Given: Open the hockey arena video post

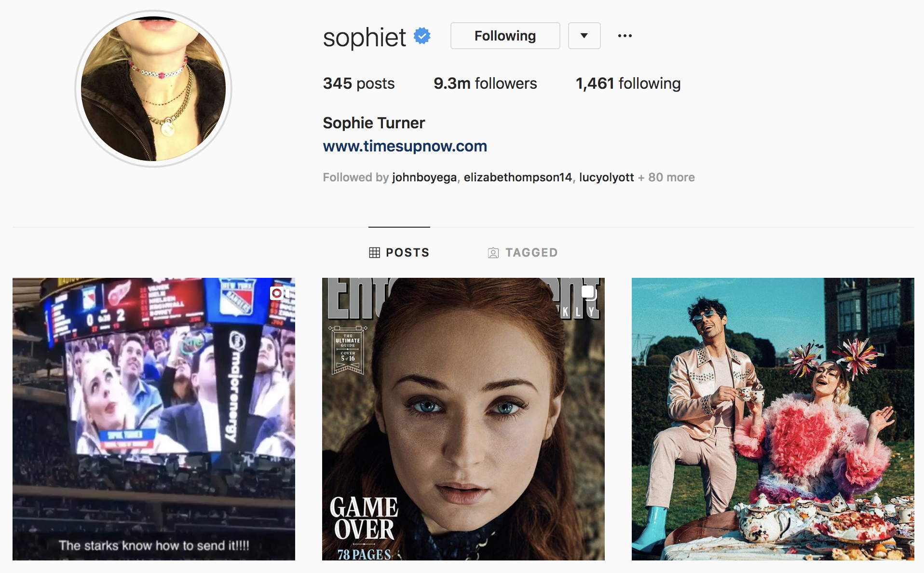Looking at the screenshot, I should tap(154, 419).
